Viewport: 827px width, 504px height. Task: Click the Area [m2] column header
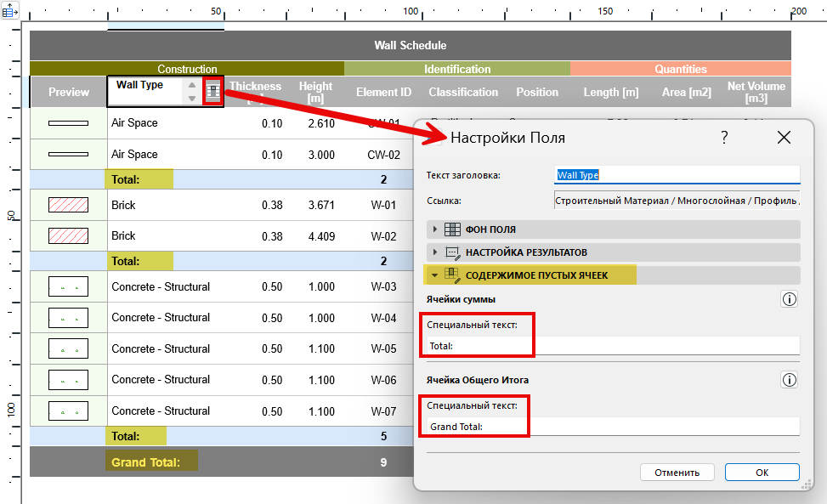point(686,93)
